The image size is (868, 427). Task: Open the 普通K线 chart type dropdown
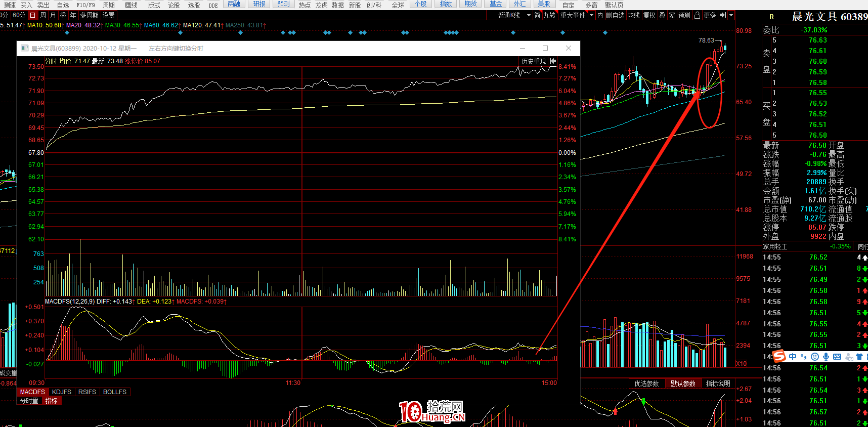(x=514, y=15)
